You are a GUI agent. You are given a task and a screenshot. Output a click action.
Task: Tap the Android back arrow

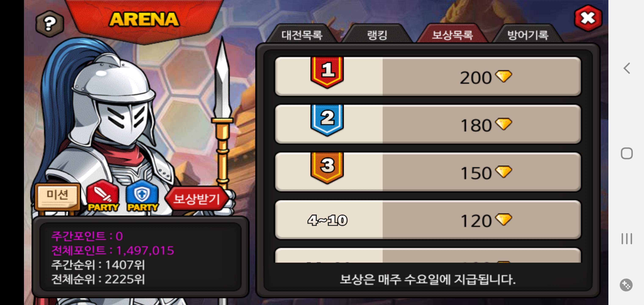(x=626, y=68)
